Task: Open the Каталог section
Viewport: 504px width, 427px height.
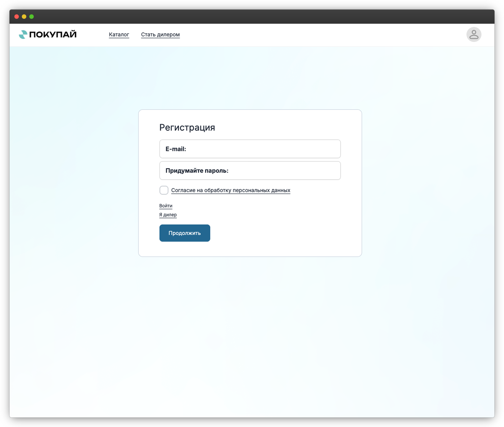Action: [119, 34]
